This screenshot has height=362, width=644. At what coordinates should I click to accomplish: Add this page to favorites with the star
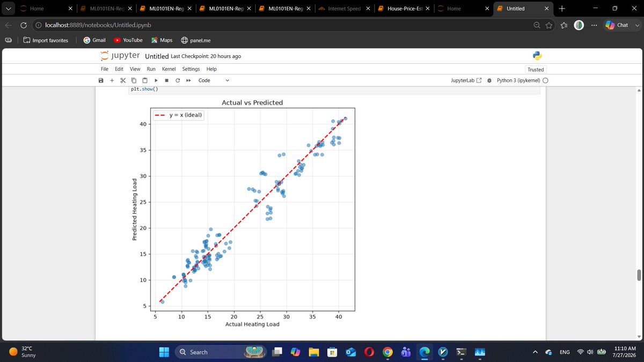click(x=550, y=25)
